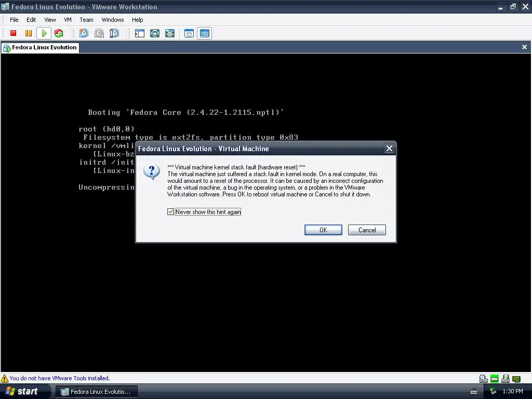Click the keyboard icon in the taskbar
The height and width of the screenshot is (399, 532).
tap(474, 392)
